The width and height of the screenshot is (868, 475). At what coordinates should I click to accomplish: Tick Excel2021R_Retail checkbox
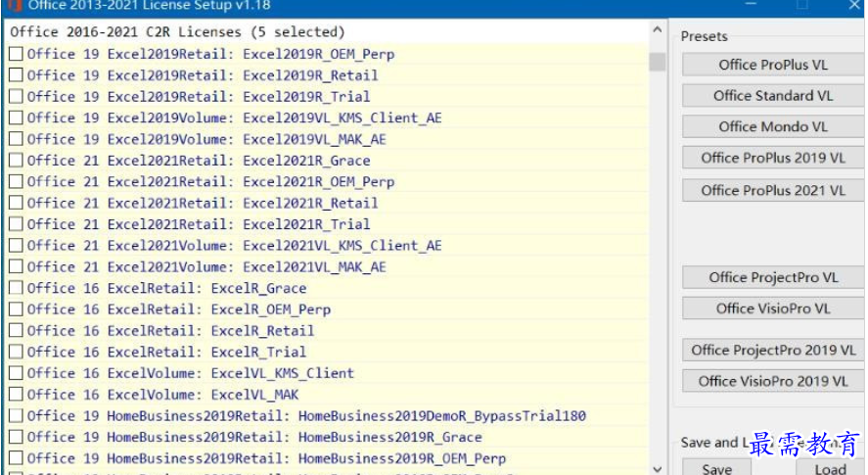16,203
